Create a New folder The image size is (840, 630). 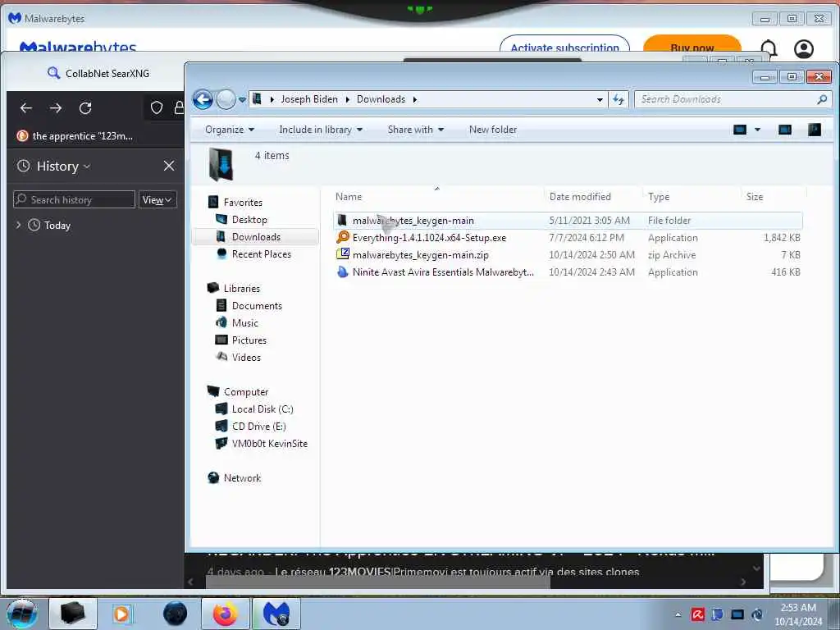pos(493,130)
